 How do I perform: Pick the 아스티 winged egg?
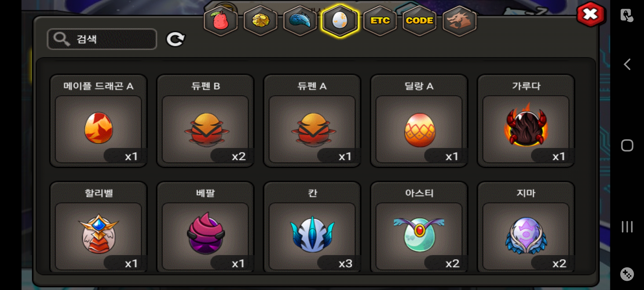tap(419, 227)
